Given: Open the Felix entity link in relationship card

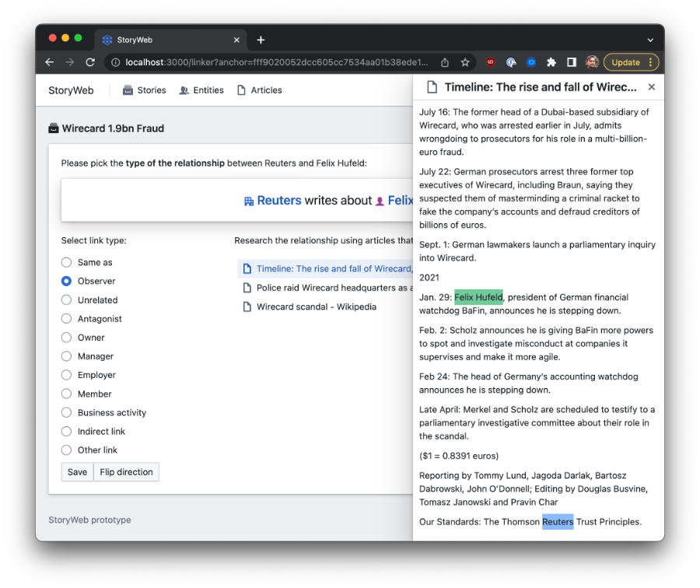Looking at the screenshot, I should point(401,201).
